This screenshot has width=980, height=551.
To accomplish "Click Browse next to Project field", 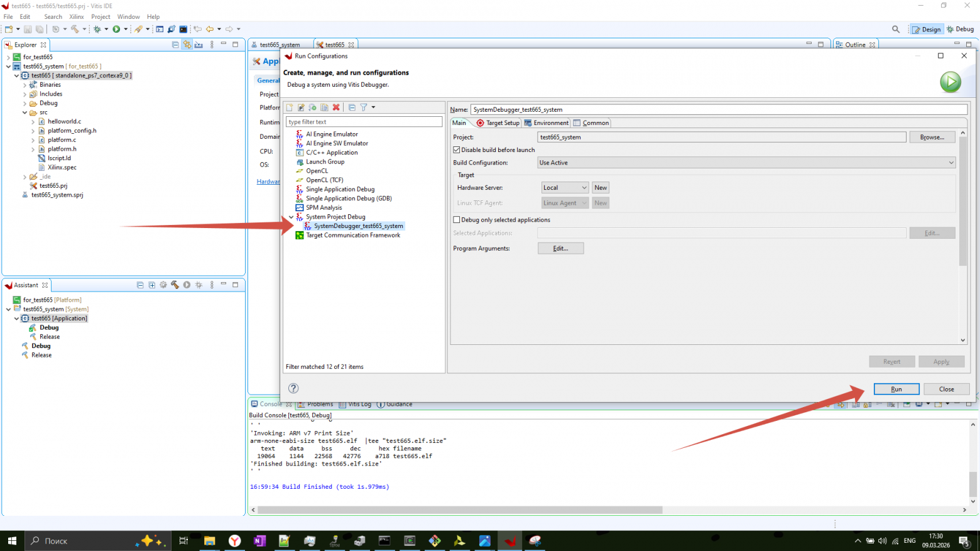I will coord(932,137).
